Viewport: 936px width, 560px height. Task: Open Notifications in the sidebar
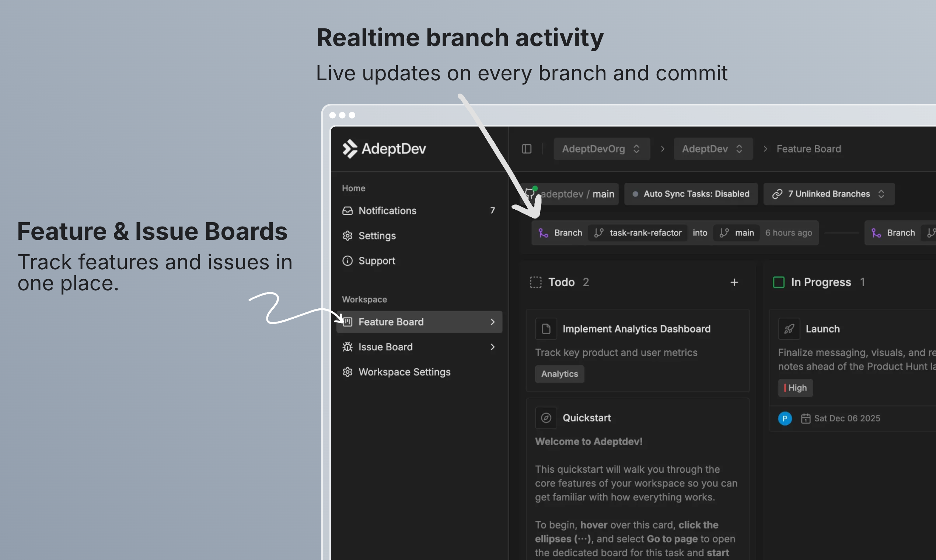(387, 211)
